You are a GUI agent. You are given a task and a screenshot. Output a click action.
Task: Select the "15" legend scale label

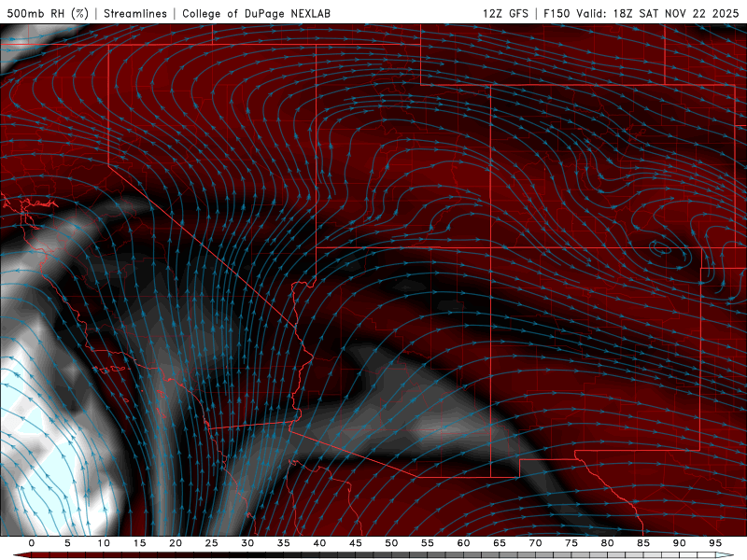pyautogui.click(x=139, y=543)
